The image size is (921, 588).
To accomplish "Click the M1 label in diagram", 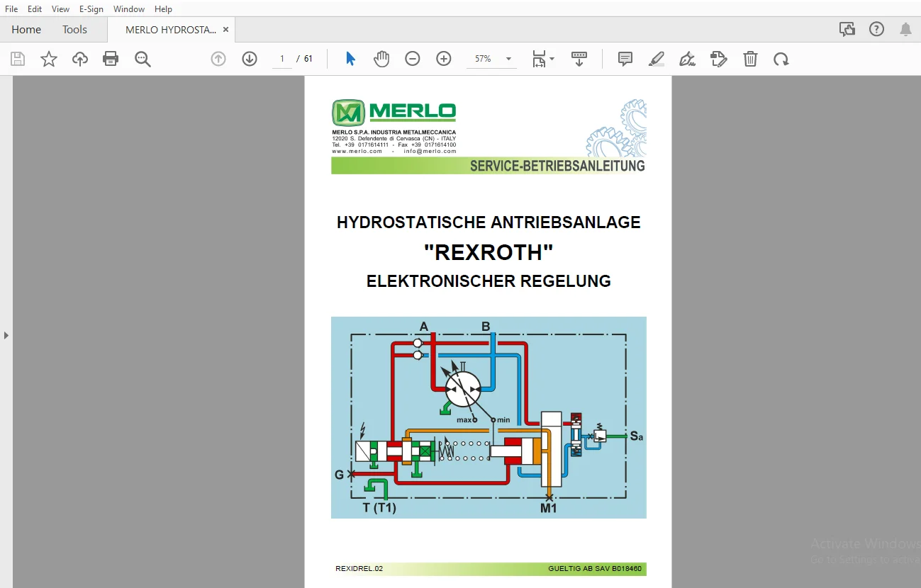I will coord(549,508).
